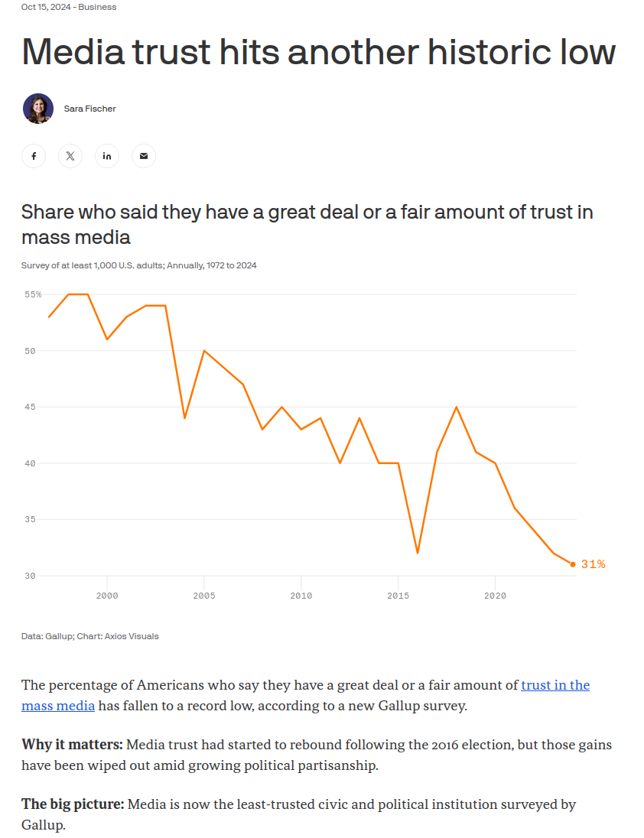This screenshot has height=838, width=644.
Task: Click the chart title about trust in mass media
Action: (x=307, y=225)
